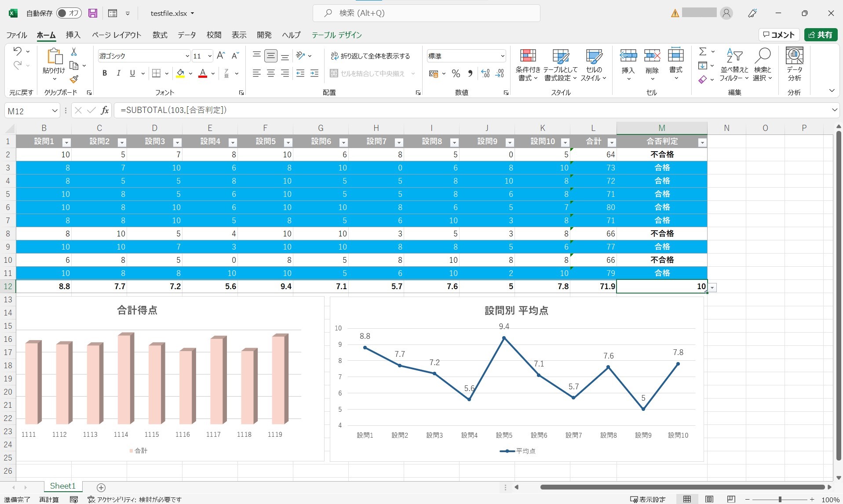Decrease font size with small A icon
The height and width of the screenshot is (504, 843).
[x=235, y=55]
